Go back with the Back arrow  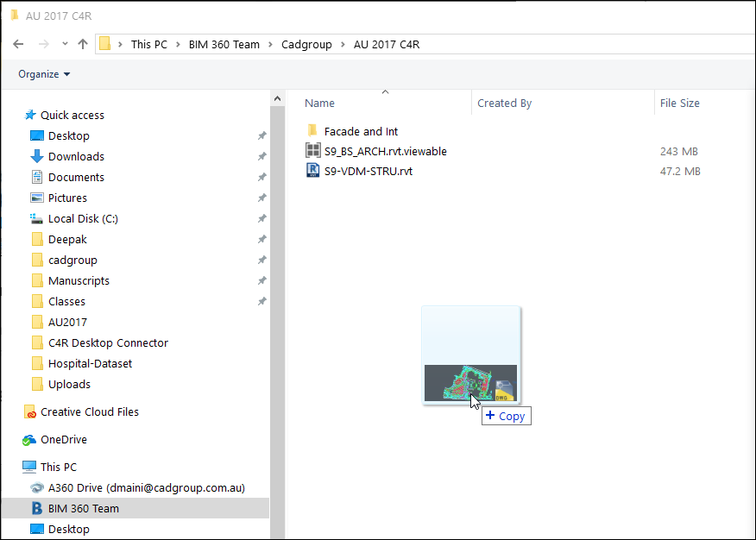(18, 44)
